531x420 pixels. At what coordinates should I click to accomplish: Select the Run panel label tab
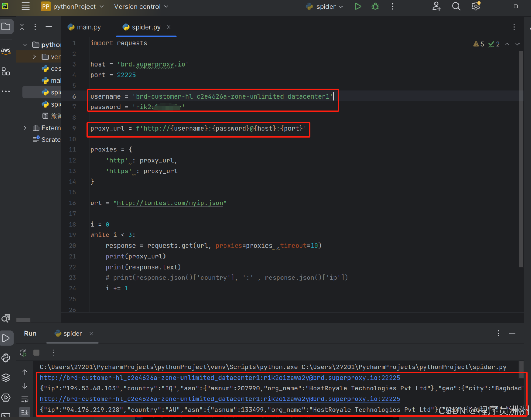pyautogui.click(x=30, y=333)
